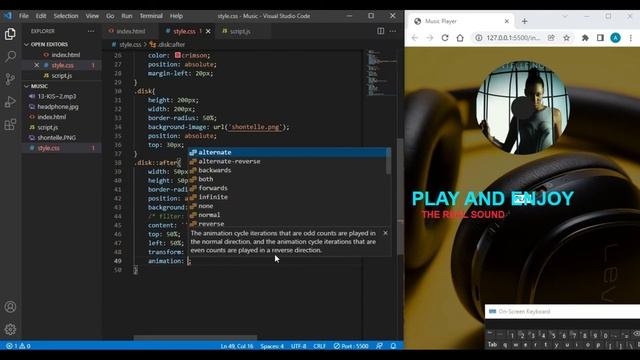Click the circular album image in page
The image size is (640, 360).
523,108
